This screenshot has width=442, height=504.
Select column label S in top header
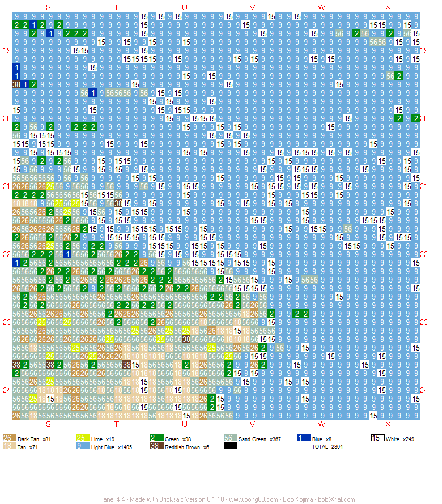[x=48, y=7]
